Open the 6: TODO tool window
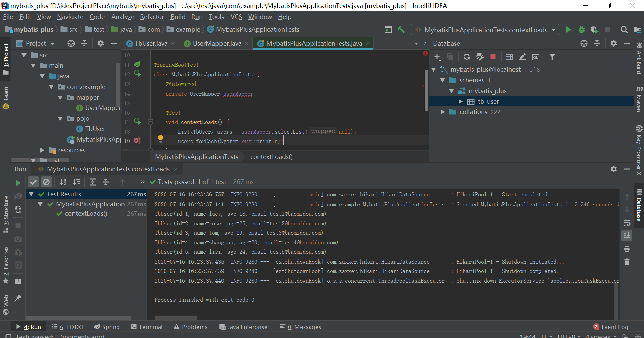Viewport: 644px width, 338px height. pos(68,327)
